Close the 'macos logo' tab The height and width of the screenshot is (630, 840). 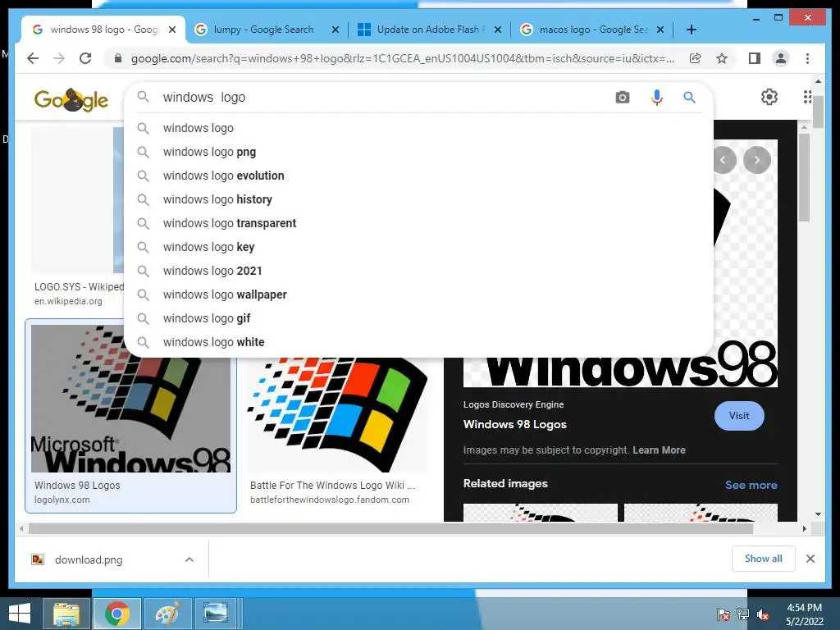point(660,30)
